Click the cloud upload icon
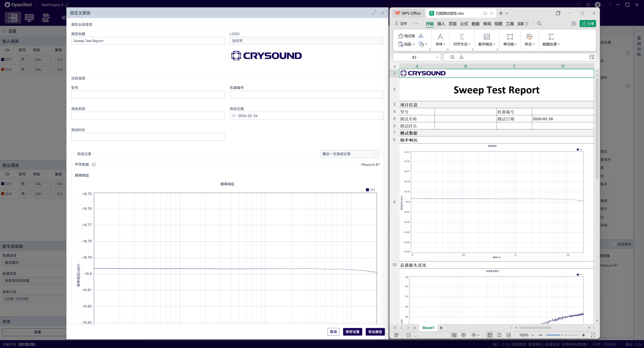The image size is (644, 348). (574, 24)
